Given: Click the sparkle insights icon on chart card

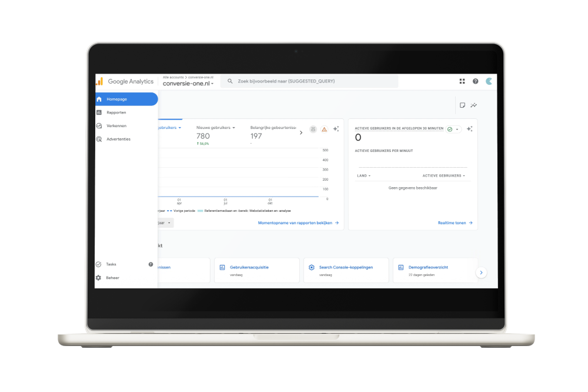Looking at the screenshot, I should point(336,129).
